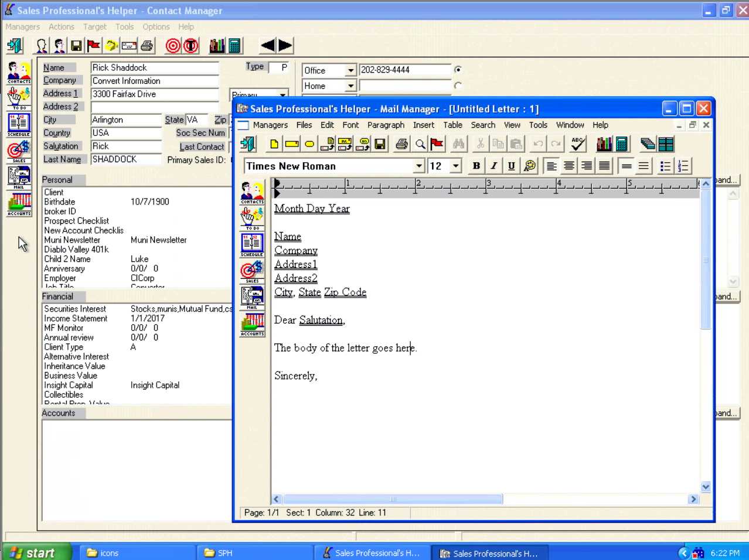Open Sales from Contact Manager sidebar
Screen dimensions: 749x560
[19, 152]
